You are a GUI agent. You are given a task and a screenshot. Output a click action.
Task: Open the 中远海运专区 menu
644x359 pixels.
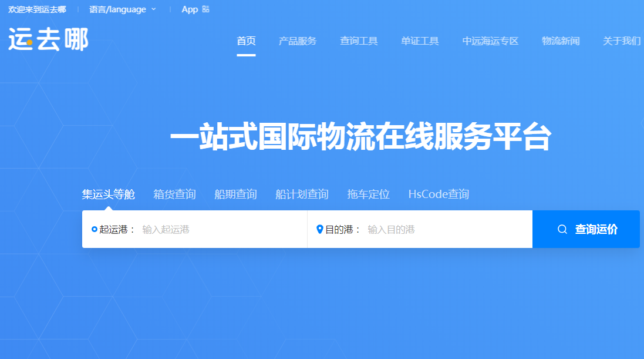[x=490, y=41]
